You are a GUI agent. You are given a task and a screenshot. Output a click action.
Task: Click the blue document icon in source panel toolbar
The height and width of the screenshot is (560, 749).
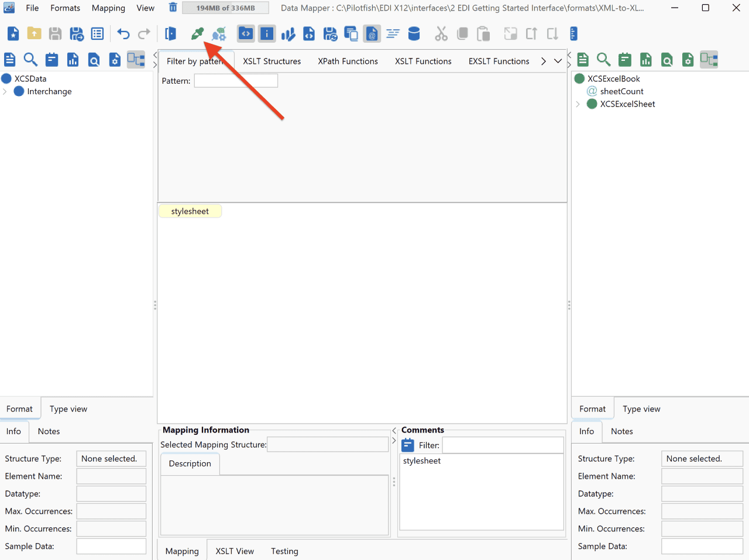(10, 60)
